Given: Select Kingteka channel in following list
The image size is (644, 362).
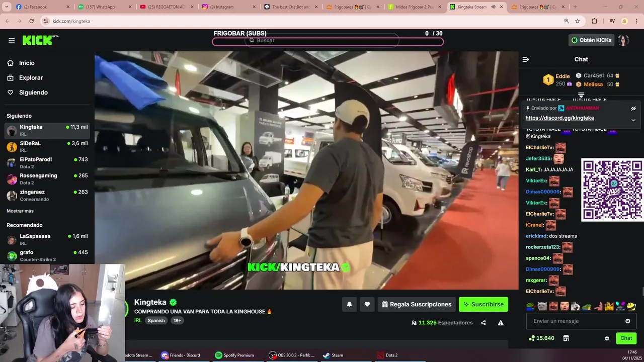Looking at the screenshot, I should coord(47,130).
